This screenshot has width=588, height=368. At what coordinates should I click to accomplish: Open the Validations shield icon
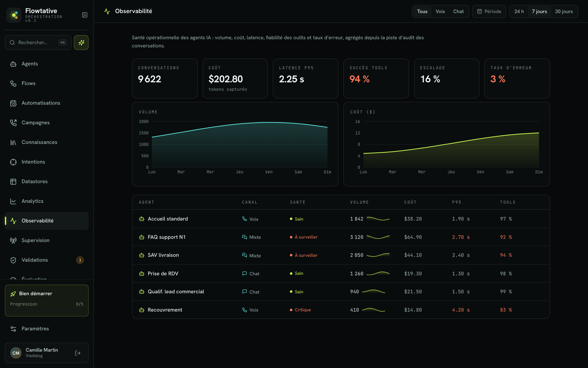click(x=13, y=260)
